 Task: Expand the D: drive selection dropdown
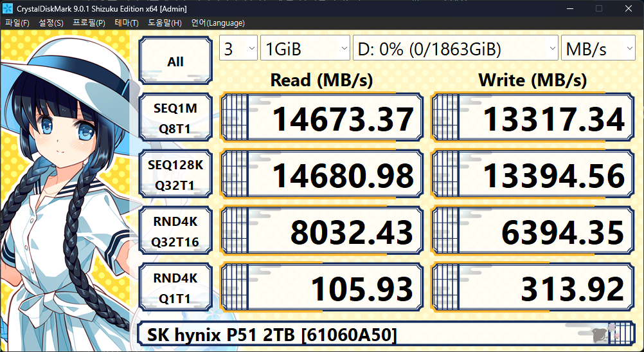(455, 49)
